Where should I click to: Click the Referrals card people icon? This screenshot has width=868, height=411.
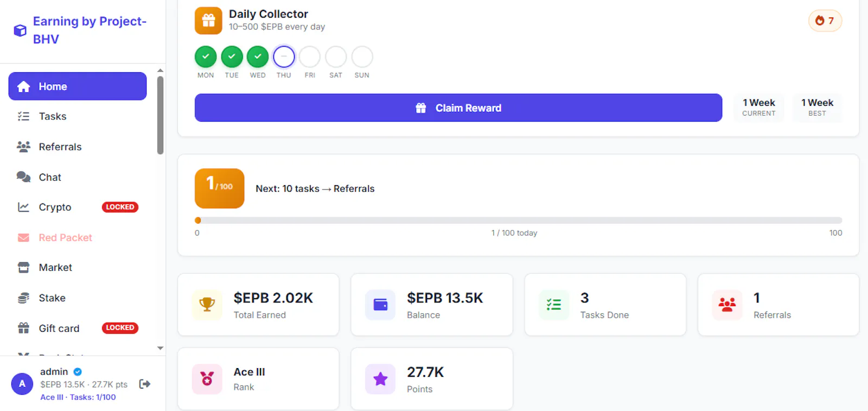tap(727, 305)
